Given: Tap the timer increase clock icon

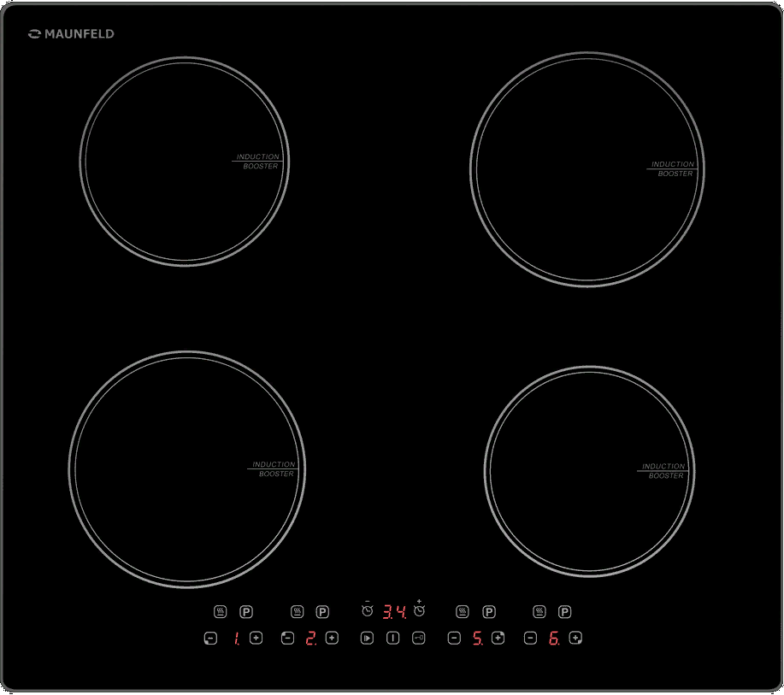Looking at the screenshot, I should 419,610.
